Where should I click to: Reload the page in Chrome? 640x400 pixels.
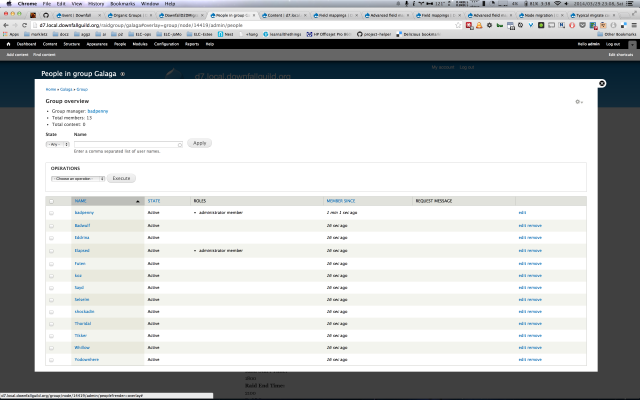tap(24, 25)
